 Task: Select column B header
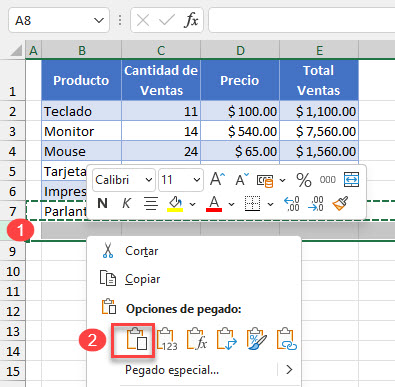tap(82, 50)
